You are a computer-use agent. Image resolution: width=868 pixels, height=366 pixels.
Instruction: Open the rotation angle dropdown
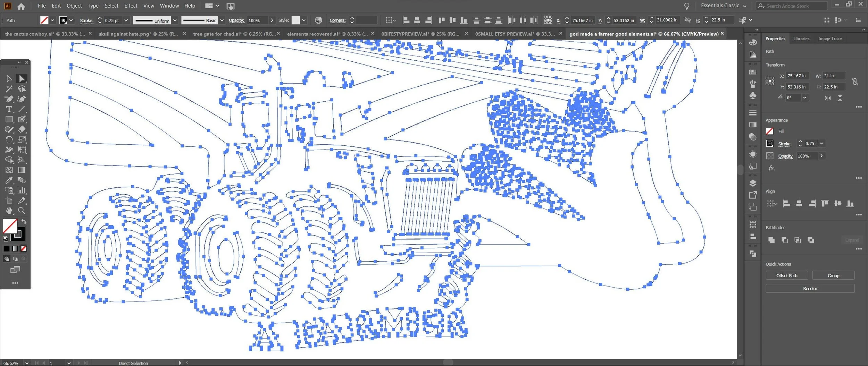(804, 98)
